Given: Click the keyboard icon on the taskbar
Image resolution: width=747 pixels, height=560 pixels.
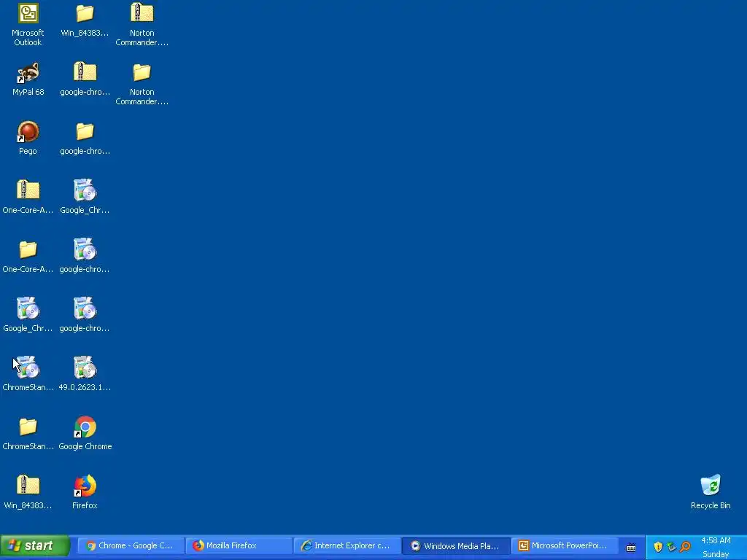Looking at the screenshot, I should [631, 547].
